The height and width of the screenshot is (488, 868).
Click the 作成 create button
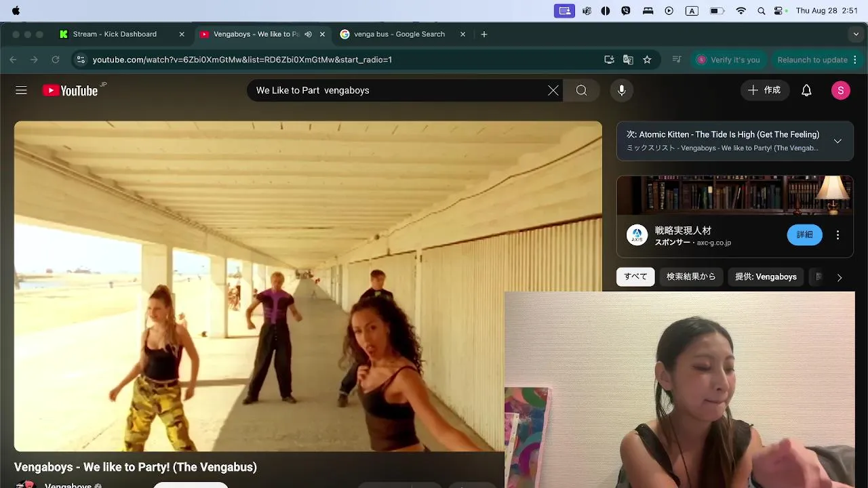[x=764, y=90]
